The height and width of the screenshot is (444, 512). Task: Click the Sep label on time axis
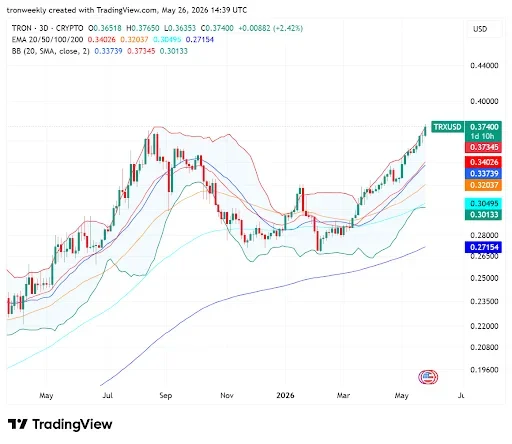[166, 396]
